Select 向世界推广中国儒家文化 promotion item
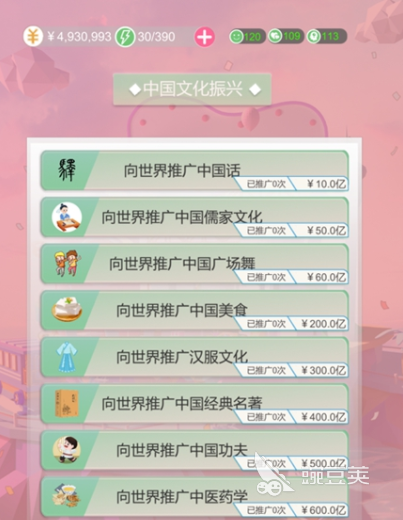The width and height of the screenshot is (403, 520). click(195, 217)
